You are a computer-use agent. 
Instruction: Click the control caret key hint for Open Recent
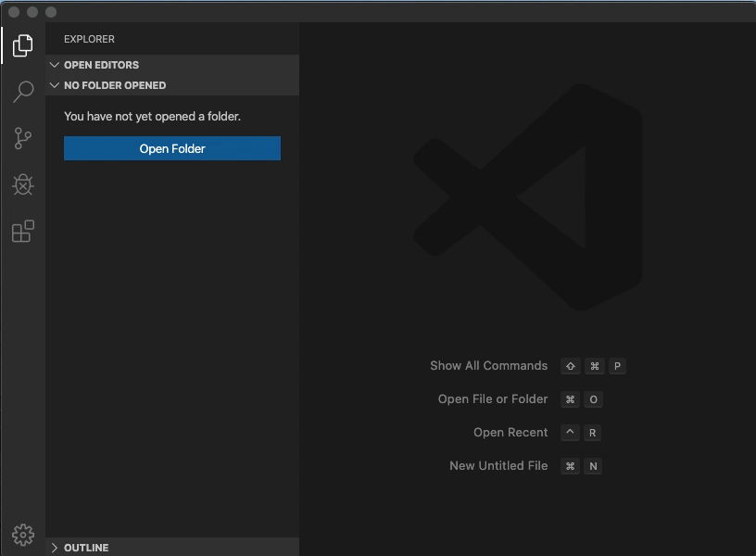tap(570, 433)
